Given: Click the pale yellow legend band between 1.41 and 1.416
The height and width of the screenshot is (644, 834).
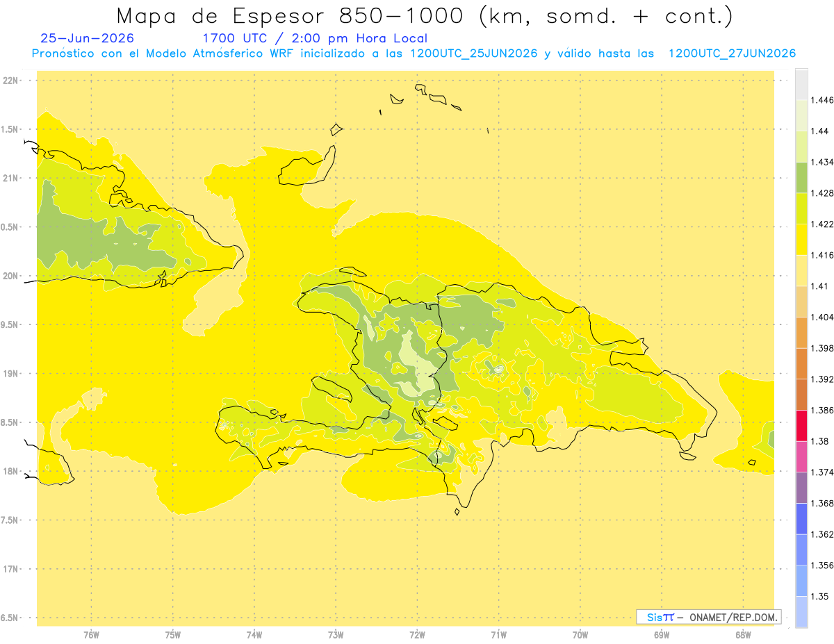Looking at the screenshot, I should pos(801,270).
